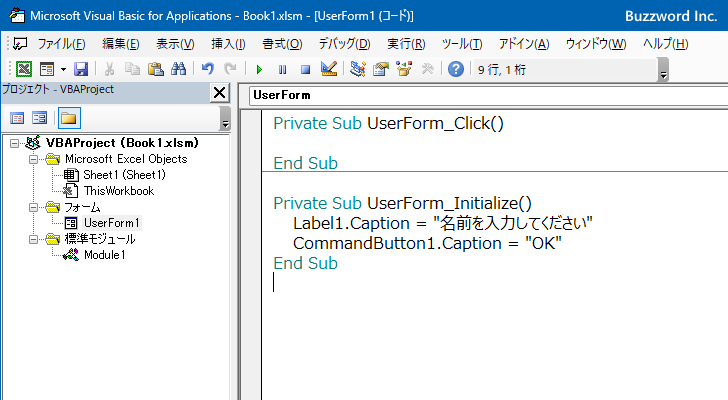Open the 編集(E) menu
This screenshot has height=400, width=728.
121,44
